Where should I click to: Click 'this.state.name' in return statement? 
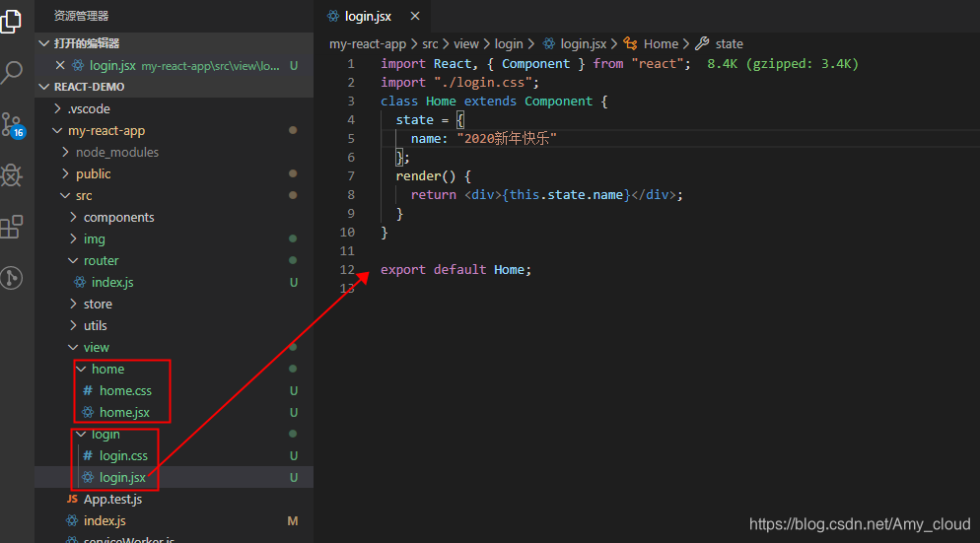tap(566, 194)
